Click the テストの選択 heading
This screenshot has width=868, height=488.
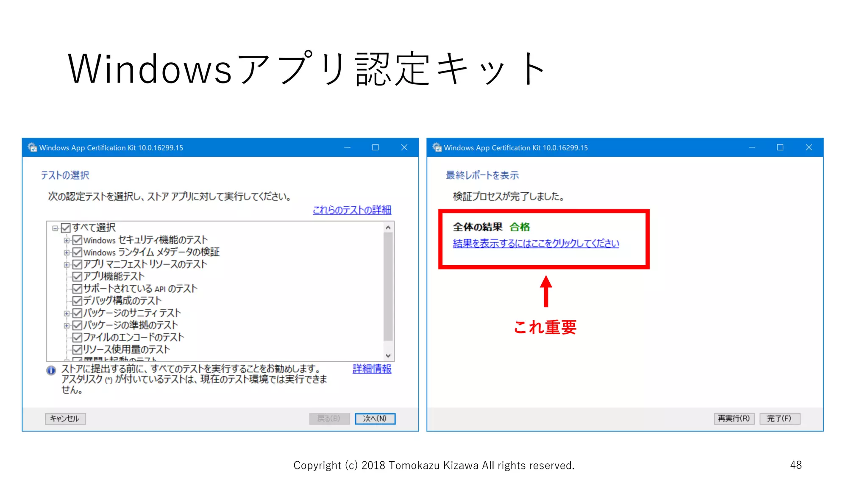[65, 175]
